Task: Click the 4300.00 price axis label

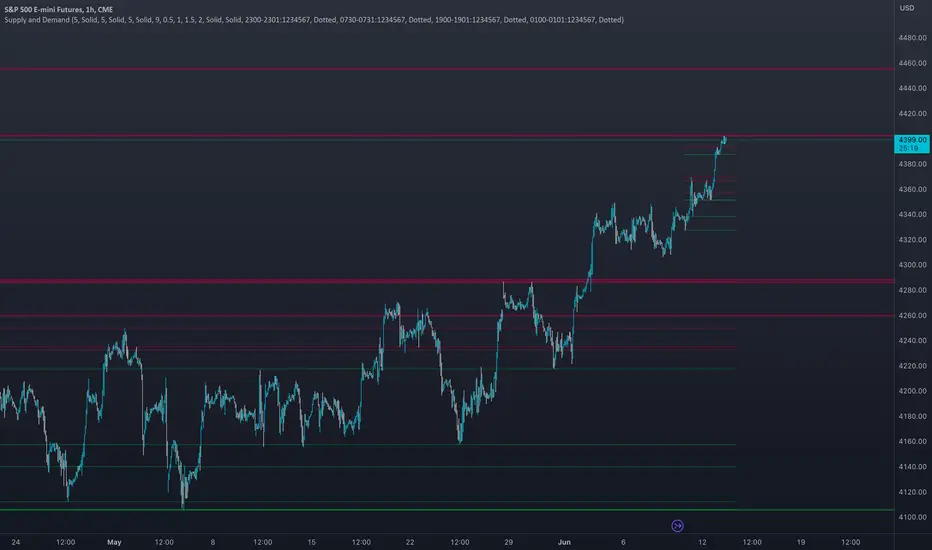Action: 912,265
